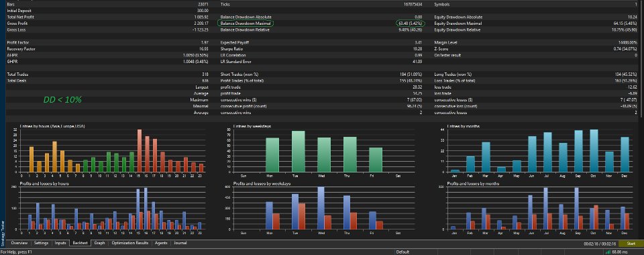Click the Expected Payoff label
644x255 pixels.
[x=235, y=43]
